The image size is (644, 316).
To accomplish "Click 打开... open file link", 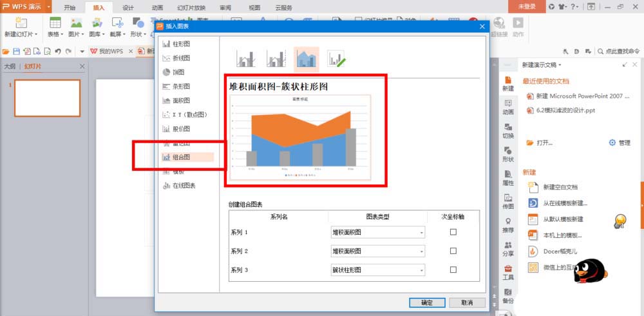I will [540, 143].
